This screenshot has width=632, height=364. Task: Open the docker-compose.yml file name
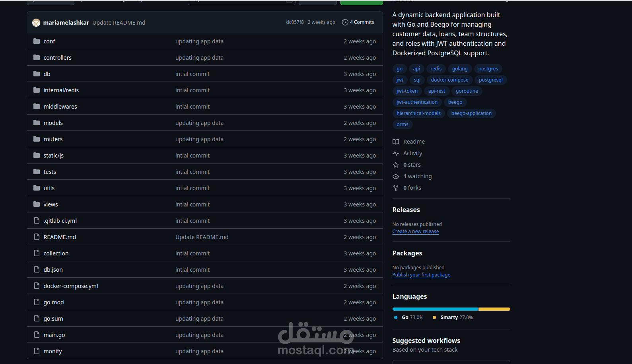click(71, 286)
